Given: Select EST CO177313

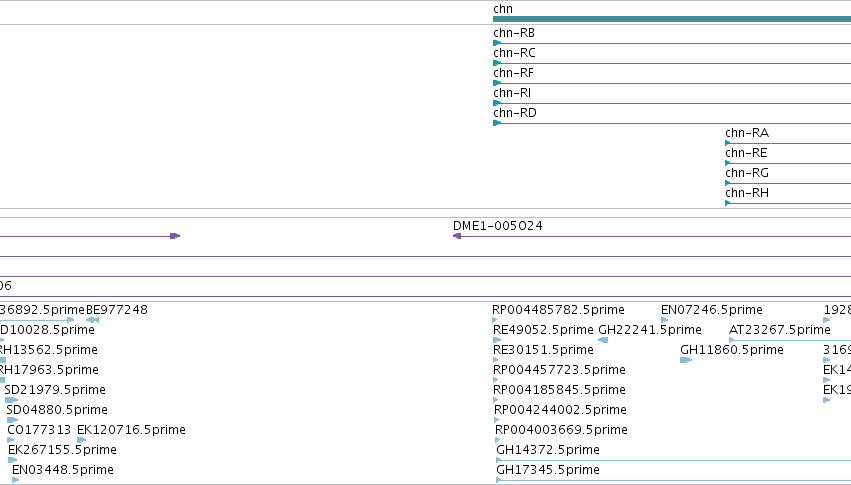Looking at the screenshot, I should point(39,430).
